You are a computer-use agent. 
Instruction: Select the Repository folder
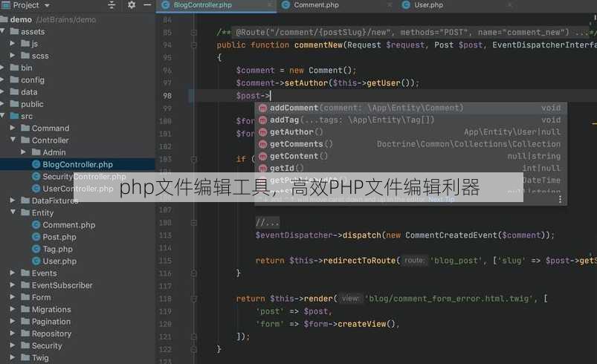point(51,334)
